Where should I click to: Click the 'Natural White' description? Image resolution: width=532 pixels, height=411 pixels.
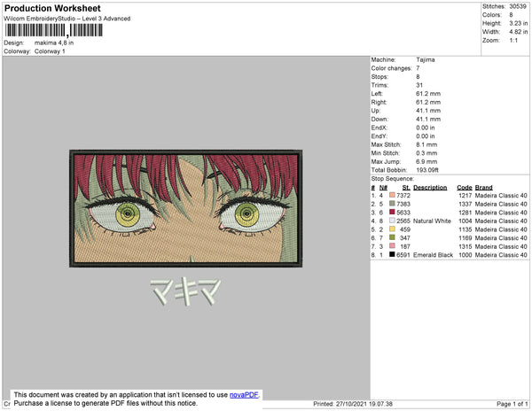click(433, 221)
